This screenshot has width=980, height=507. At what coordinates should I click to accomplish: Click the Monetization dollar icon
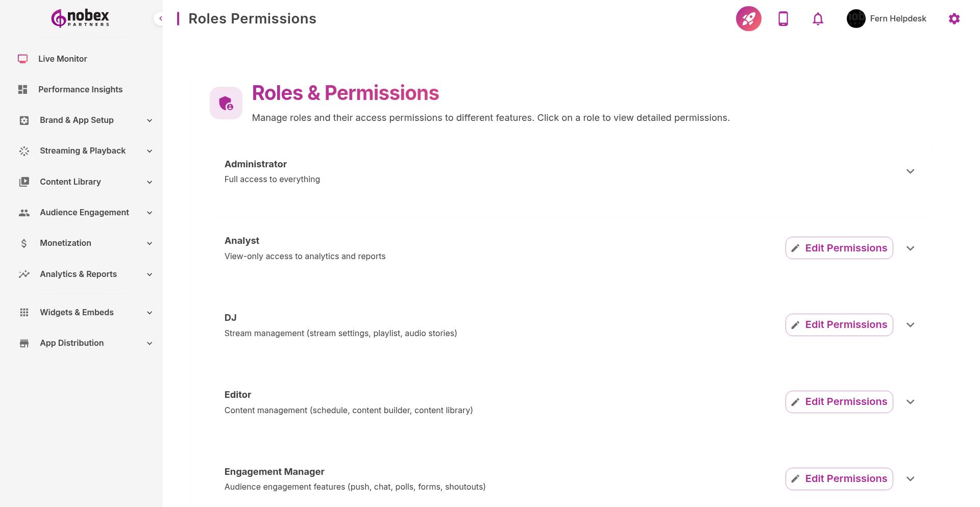(x=24, y=243)
